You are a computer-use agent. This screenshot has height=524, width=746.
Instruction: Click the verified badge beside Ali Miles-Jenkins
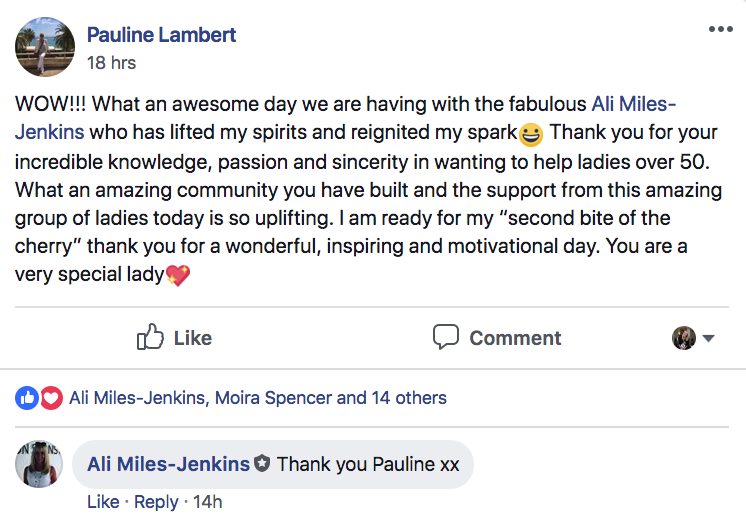[x=263, y=464]
